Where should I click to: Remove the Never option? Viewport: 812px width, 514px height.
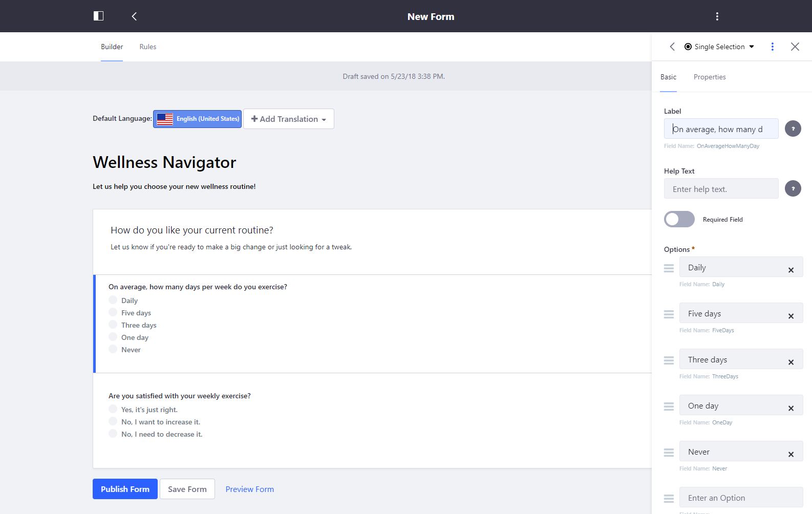791,454
